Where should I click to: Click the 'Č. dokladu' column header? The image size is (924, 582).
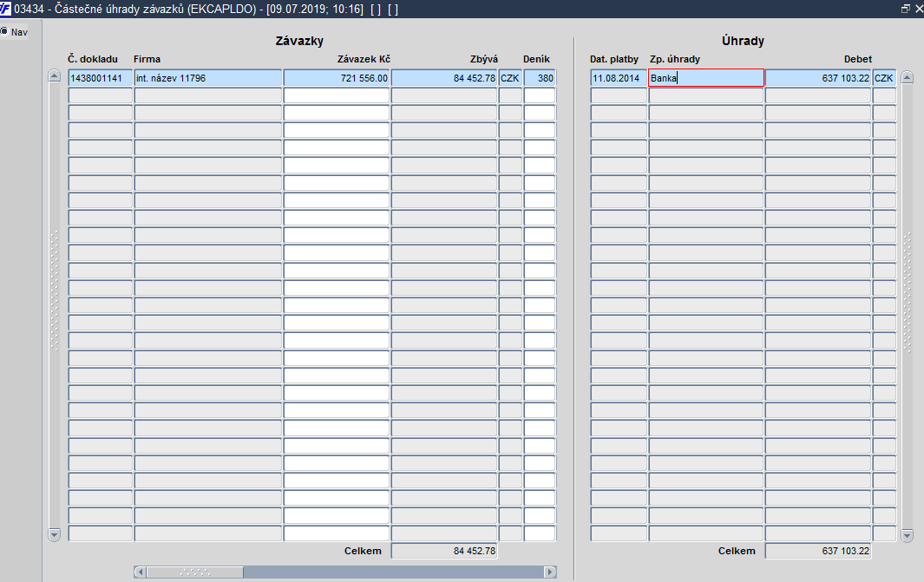pyautogui.click(x=93, y=59)
